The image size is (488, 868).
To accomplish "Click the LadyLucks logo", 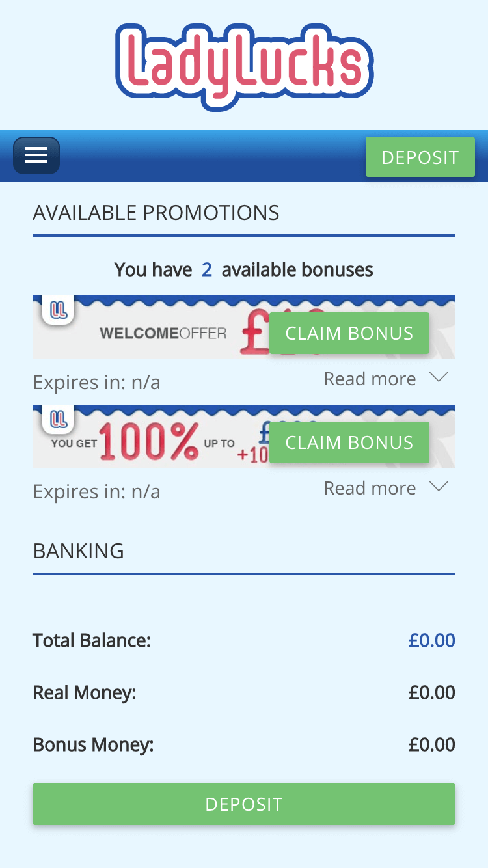I will (244, 66).
